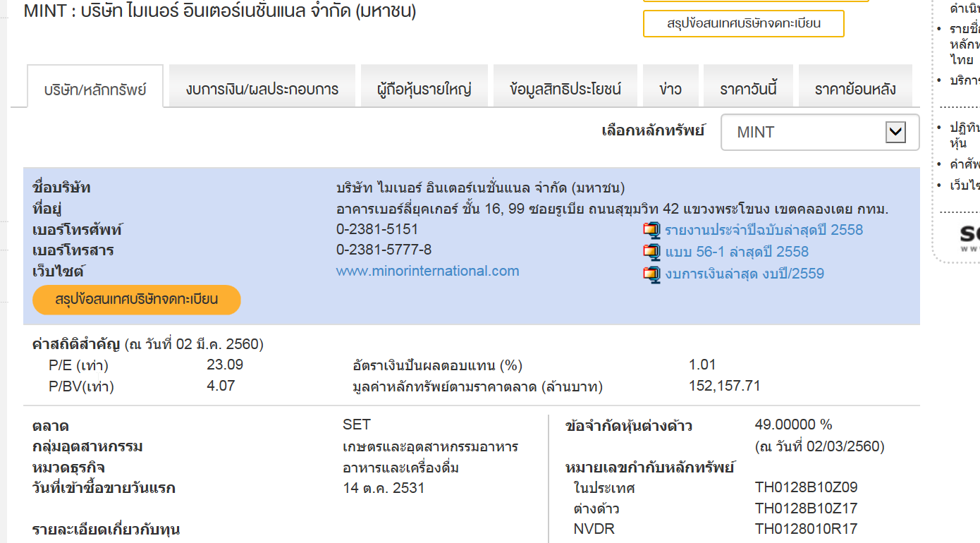Viewport: 980px width, 543px height.
Task: Click the icon beside รายงานประจำปี link
Action: [x=651, y=230]
